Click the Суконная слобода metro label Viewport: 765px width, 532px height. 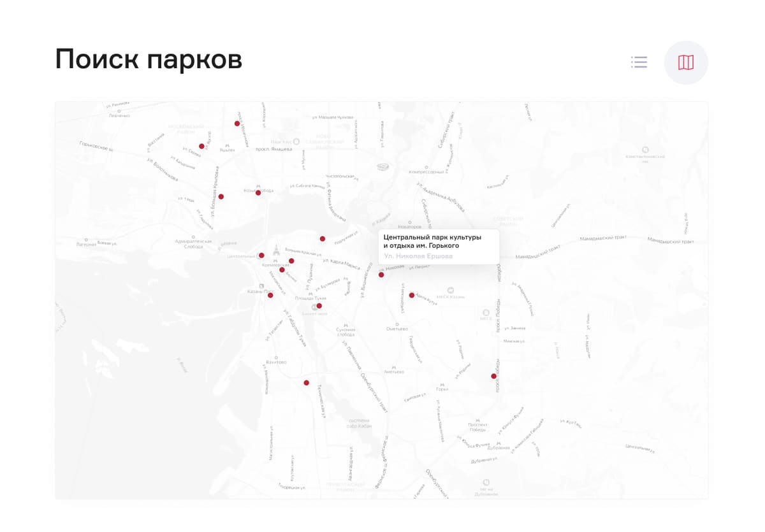(x=346, y=332)
